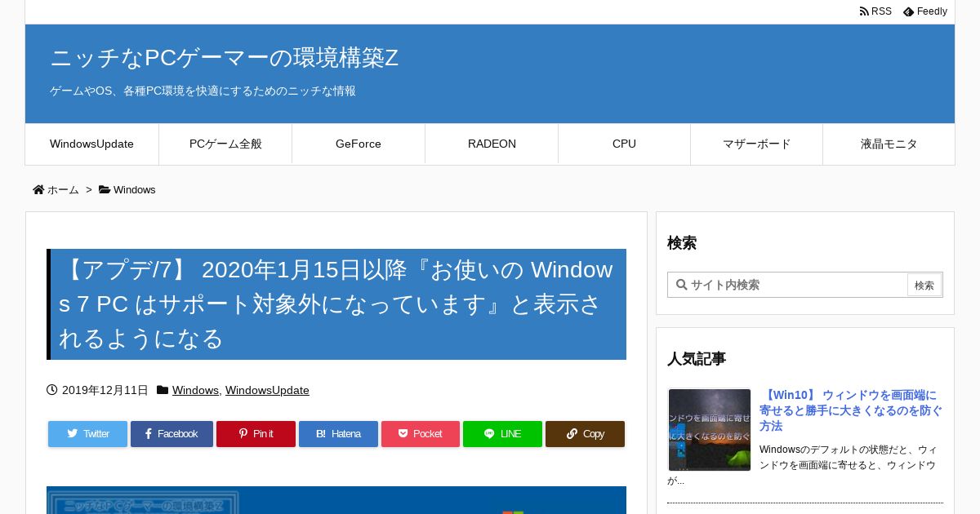This screenshot has width=980, height=514.
Task: Go to the CPU menu category
Action: point(624,144)
